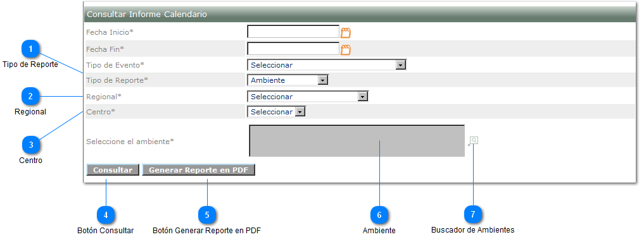This screenshot has height=237, width=644.
Task: Focus the Fecha Inicio text field
Action: point(293,32)
